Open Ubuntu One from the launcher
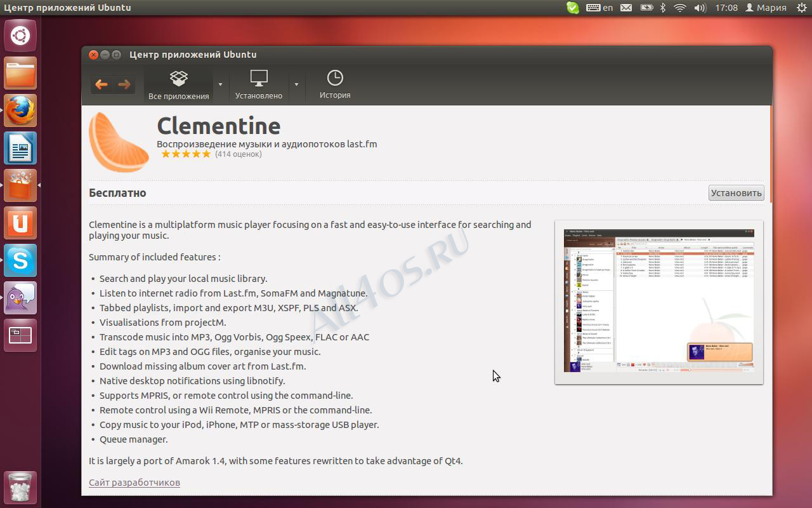Screen dimensions: 812x508 tap(20, 223)
